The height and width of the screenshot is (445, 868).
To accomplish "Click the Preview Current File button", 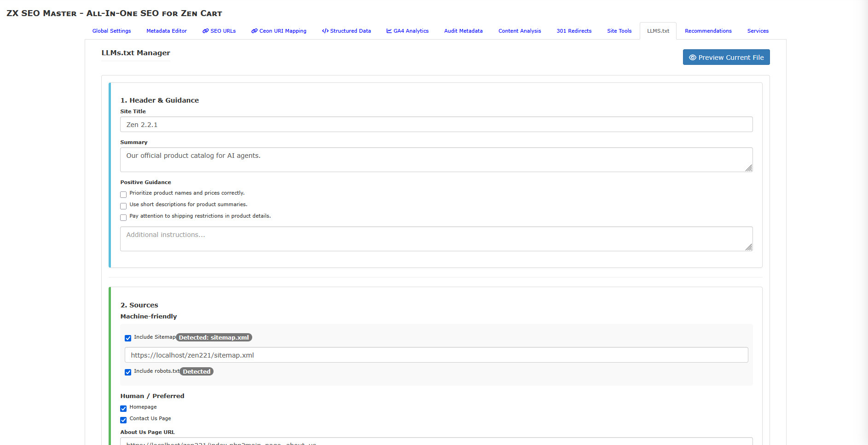I will [x=726, y=57].
